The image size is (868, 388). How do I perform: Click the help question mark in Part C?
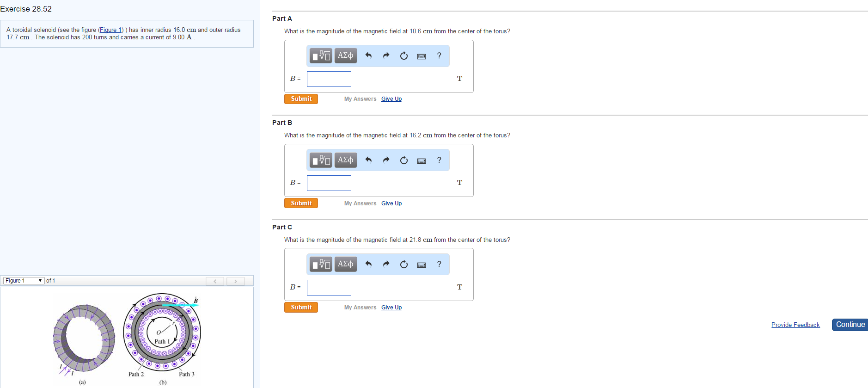[439, 264]
